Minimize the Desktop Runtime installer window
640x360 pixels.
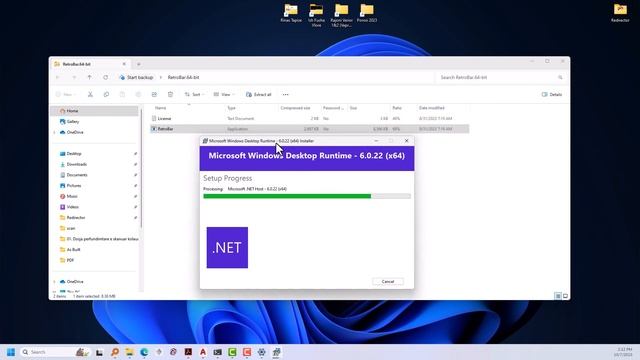tap(376, 141)
